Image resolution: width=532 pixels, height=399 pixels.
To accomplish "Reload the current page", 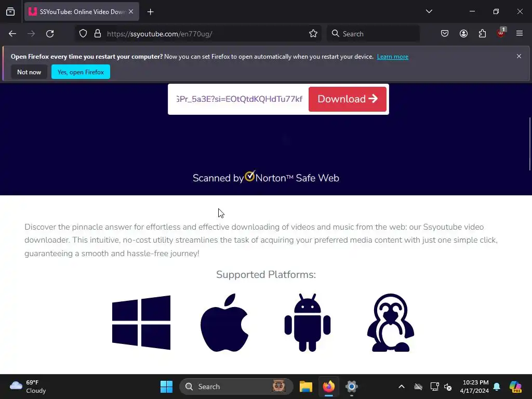I will 50,34.
